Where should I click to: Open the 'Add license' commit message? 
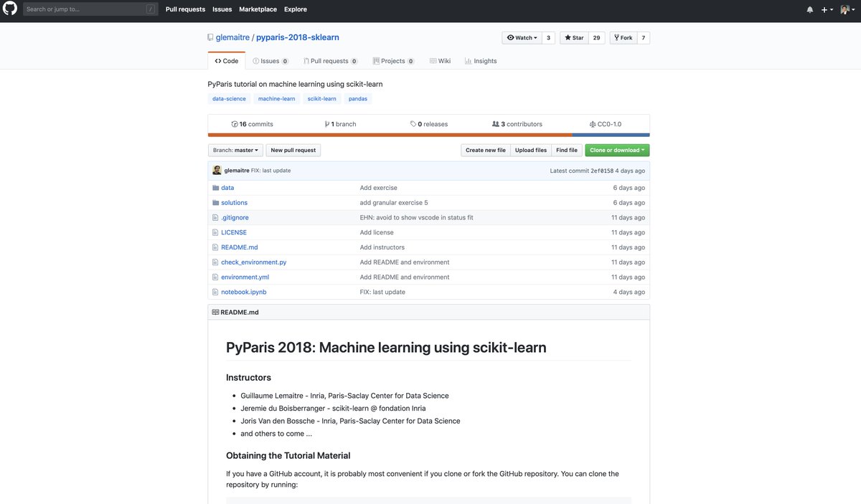click(377, 232)
